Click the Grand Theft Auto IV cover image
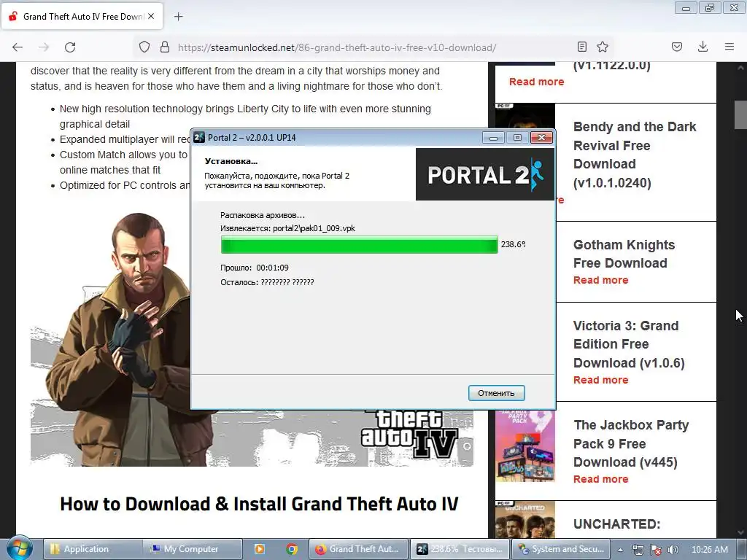Screen dimensions: 747x560 click(x=252, y=338)
